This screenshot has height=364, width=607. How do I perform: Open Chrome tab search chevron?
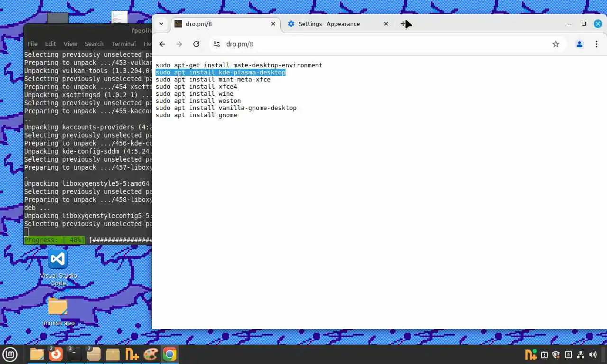tap(161, 24)
